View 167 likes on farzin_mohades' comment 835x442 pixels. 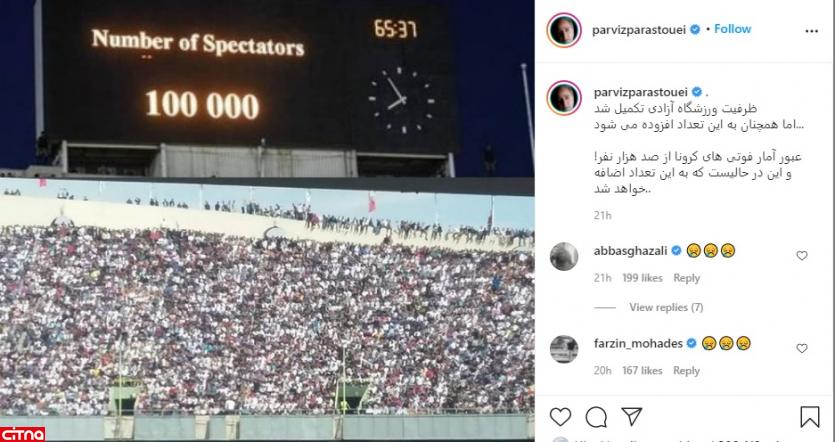tap(642, 371)
